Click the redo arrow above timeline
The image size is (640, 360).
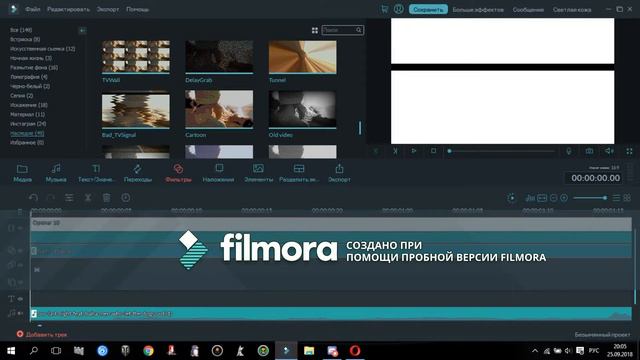51,198
